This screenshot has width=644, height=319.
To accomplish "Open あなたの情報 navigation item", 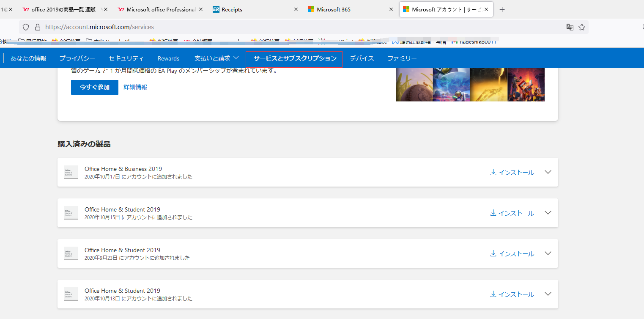I will [x=28, y=58].
